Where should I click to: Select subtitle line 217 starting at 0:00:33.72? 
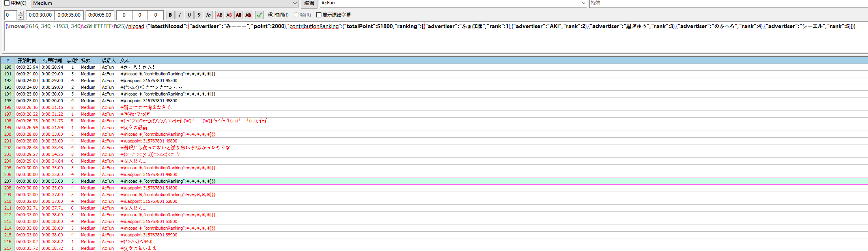coord(434,248)
